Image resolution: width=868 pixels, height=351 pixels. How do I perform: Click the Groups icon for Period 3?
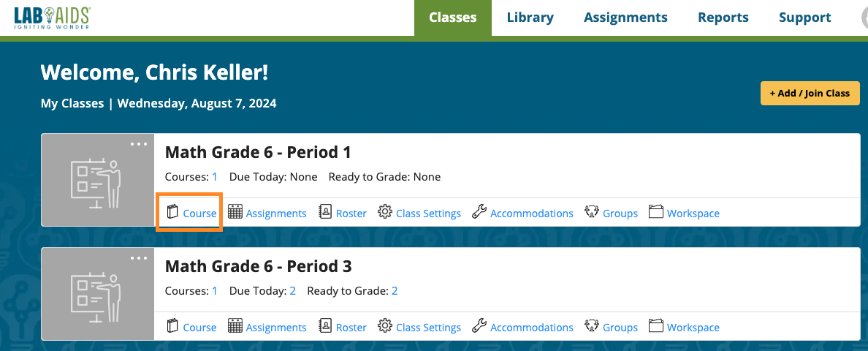[592, 326]
